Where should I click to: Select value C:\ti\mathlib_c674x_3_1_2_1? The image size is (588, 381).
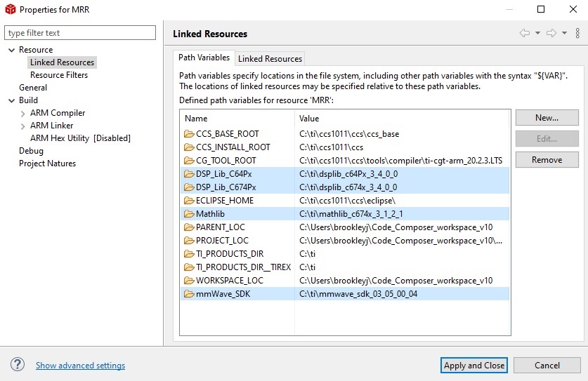click(x=351, y=214)
